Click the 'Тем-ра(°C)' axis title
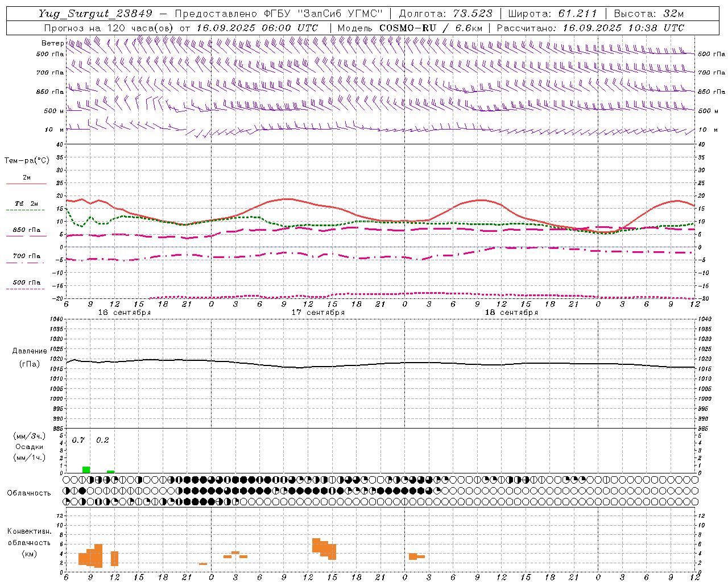This screenshot has height=582, width=728. (x=27, y=161)
